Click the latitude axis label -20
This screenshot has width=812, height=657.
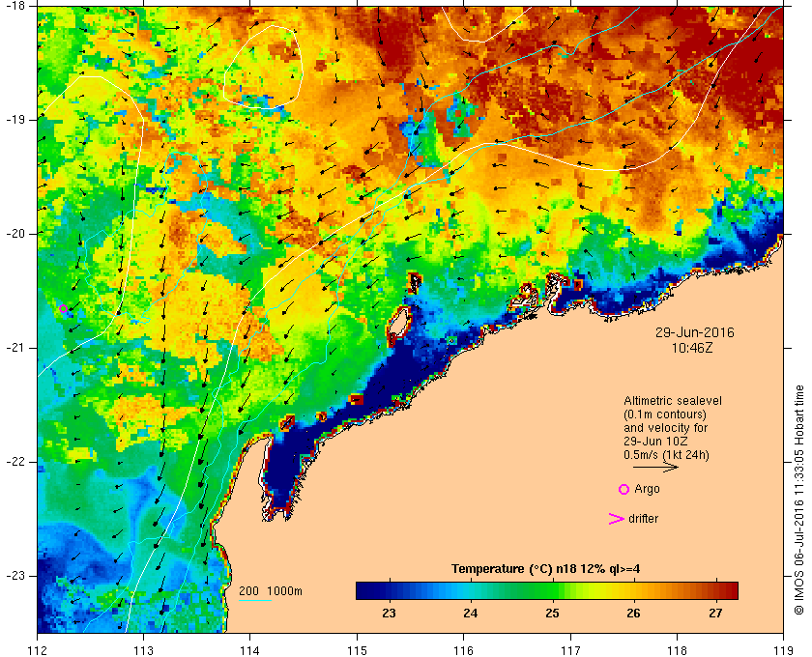pos(17,234)
